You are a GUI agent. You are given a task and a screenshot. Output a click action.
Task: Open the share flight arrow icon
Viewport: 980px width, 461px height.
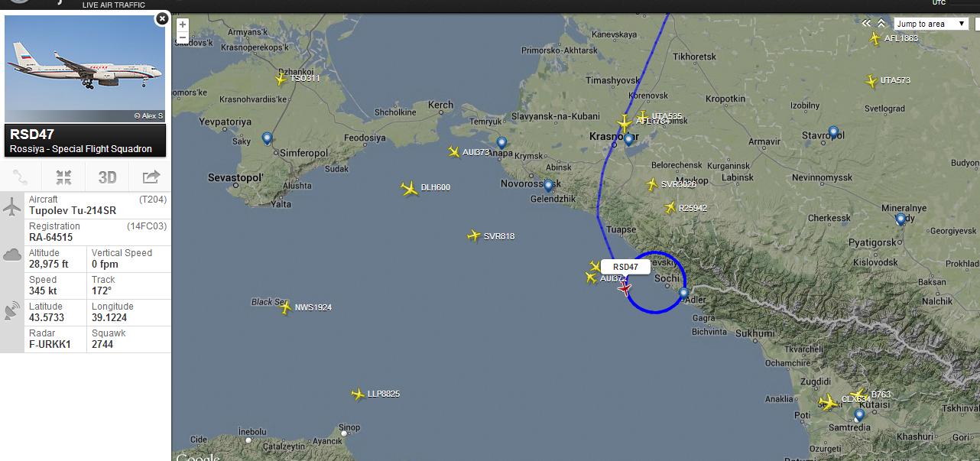[x=151, y=177]
